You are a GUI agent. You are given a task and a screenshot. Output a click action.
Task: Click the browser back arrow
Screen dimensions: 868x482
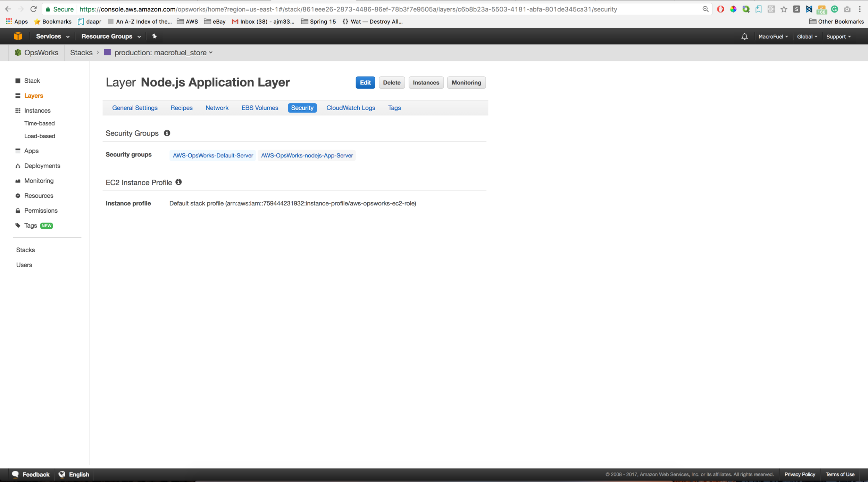pos(8,9)
